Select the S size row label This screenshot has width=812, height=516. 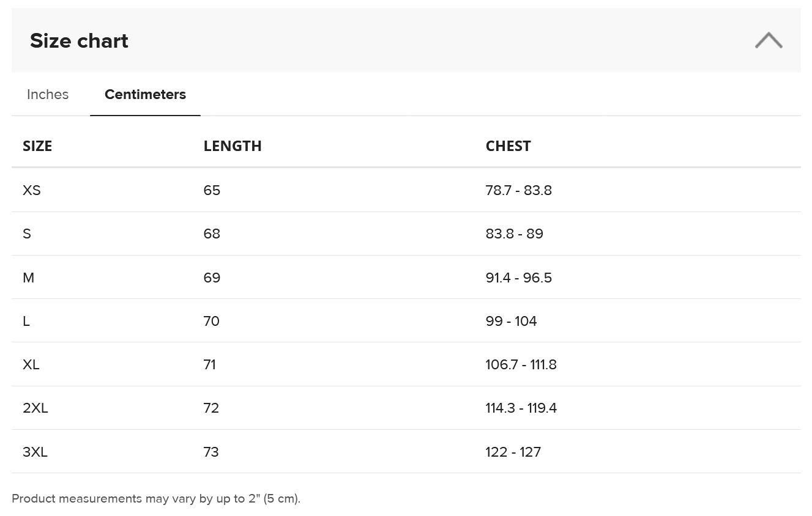click(27, 234)
